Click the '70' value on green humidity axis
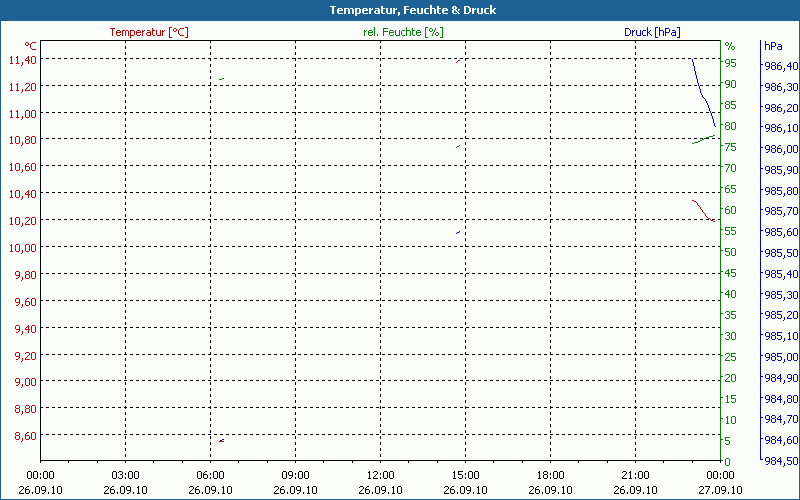The width and height of the screenshot is (800, 500). pyautogui.click(x=731, y=168)
